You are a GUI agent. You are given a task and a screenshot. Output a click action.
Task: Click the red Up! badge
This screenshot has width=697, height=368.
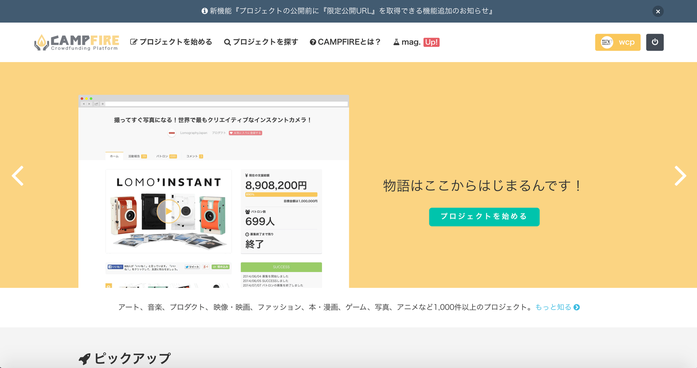(431, 42)
